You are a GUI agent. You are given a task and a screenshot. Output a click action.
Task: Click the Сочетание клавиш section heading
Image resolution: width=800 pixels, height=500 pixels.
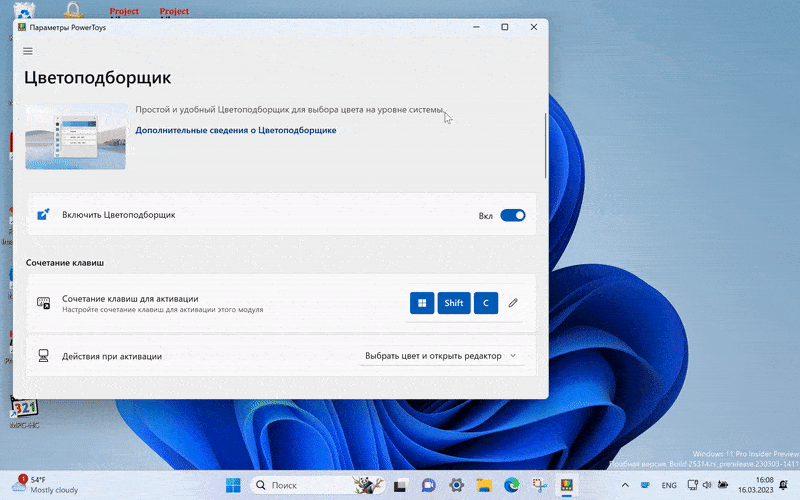coord(65,263)
